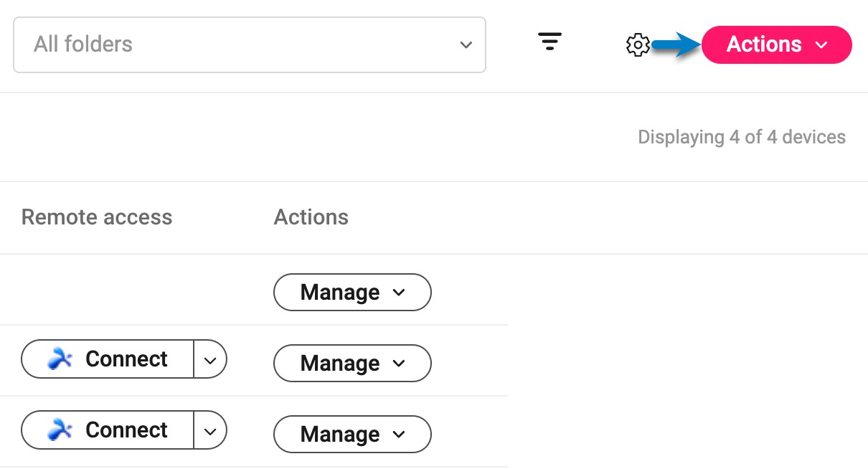Image resolution: width=868 pixels, height=469 pixels.
Task: Click the Actions column header
Action: pos(311,217)
